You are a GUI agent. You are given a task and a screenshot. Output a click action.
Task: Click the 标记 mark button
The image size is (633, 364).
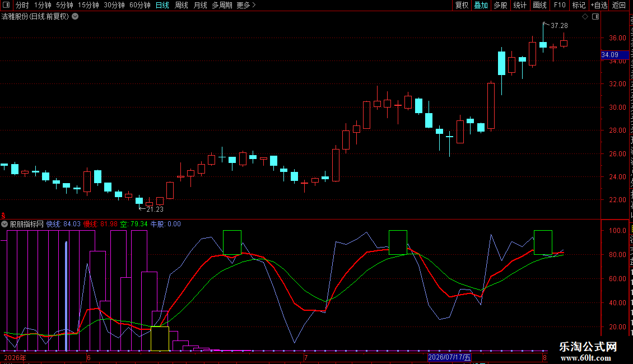pos(579,5)
